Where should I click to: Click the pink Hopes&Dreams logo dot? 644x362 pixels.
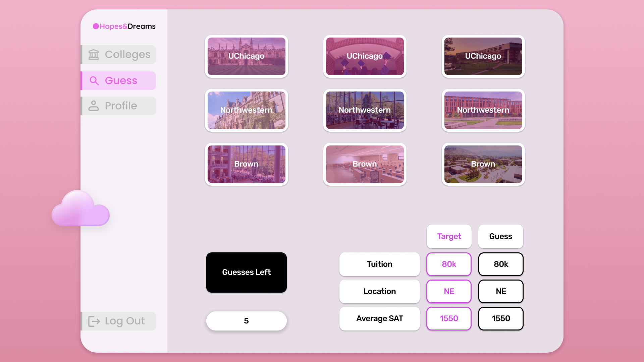pyautogui.click(x=96, y=26)
